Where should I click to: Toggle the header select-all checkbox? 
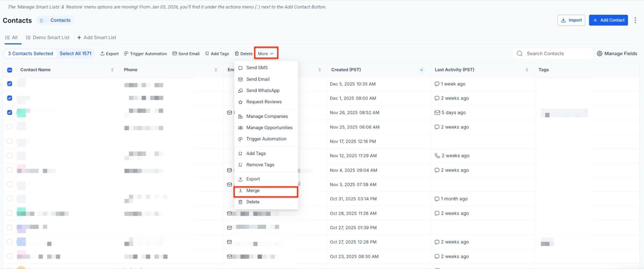tap(10, 70)
